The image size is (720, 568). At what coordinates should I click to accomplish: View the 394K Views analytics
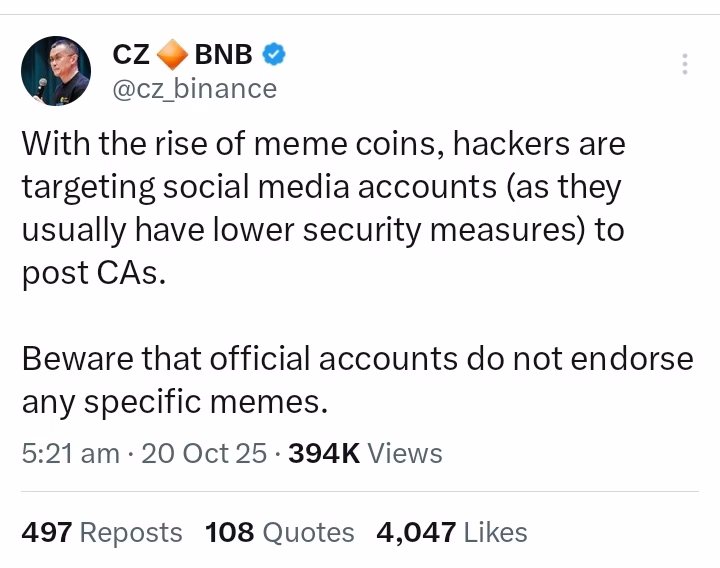tap(365, 454)
